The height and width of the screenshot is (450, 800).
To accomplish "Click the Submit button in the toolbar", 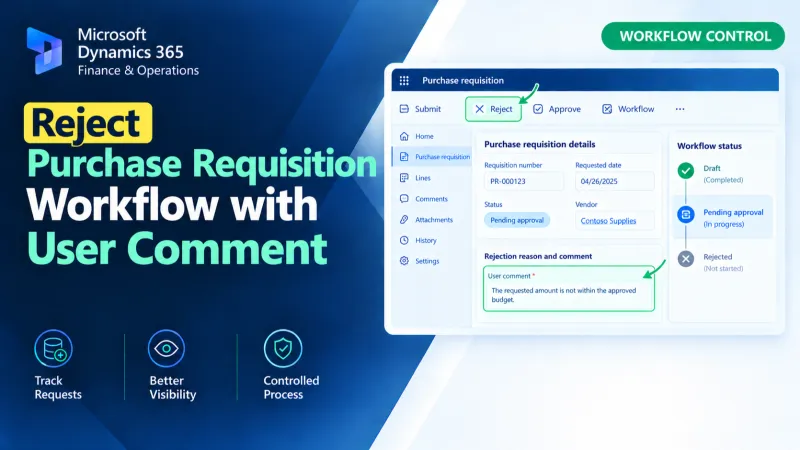I will pos(420,109).
